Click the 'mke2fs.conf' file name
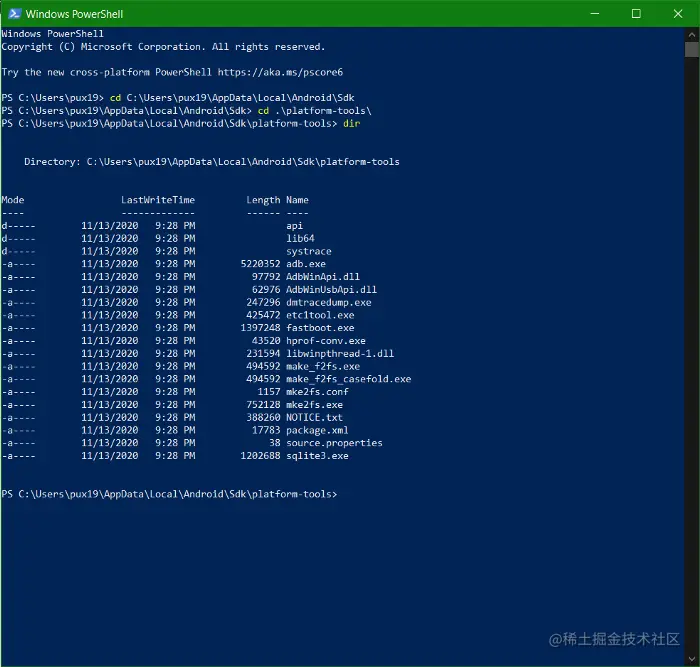Image resolution: width=700 pixels, height=667 pixels. point(317,392)
